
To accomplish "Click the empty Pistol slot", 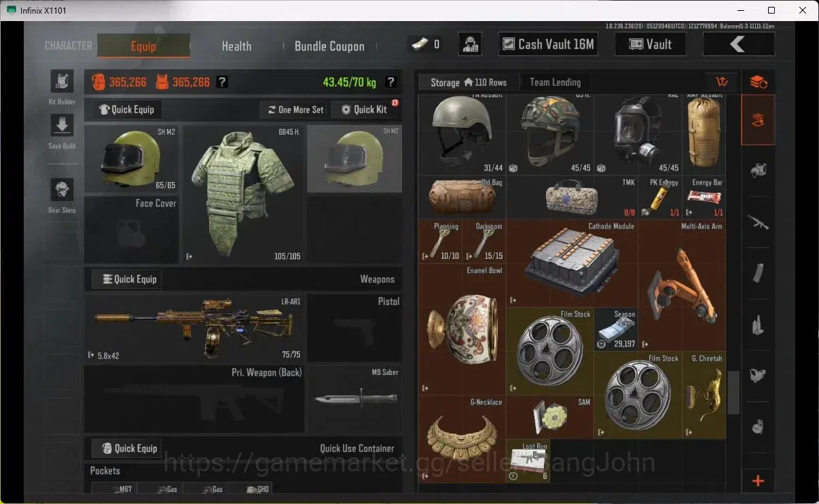I will (354, 328).
